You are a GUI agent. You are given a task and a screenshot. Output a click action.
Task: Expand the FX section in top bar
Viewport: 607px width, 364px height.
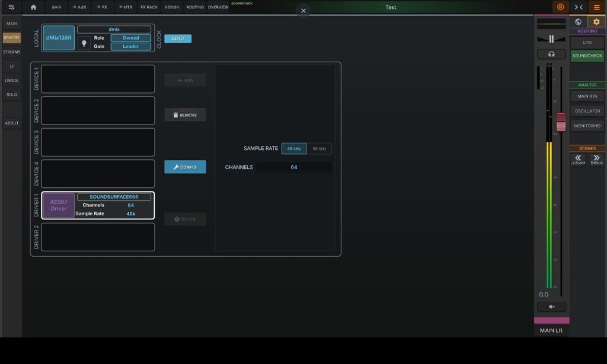pyautogui.click(x=102, y=7)
